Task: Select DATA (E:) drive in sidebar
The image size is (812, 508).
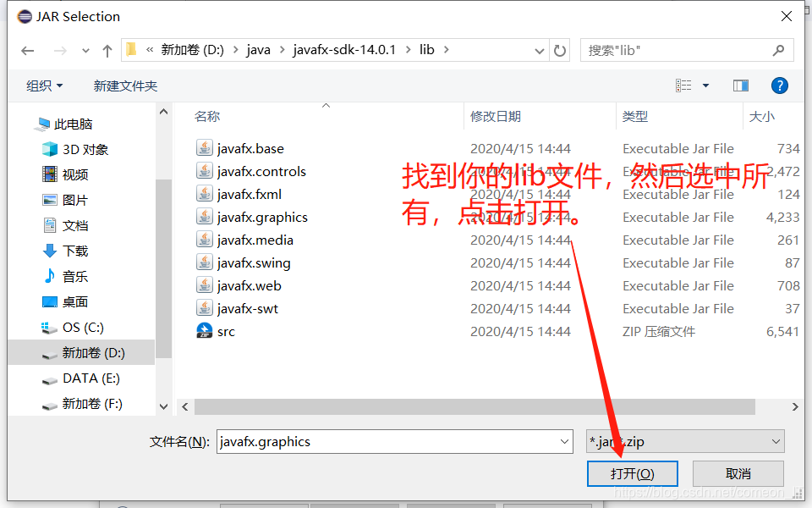Action: point(81,378)
